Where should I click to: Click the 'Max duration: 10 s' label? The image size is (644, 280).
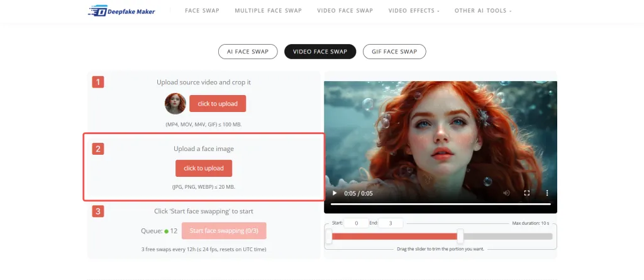530,223
